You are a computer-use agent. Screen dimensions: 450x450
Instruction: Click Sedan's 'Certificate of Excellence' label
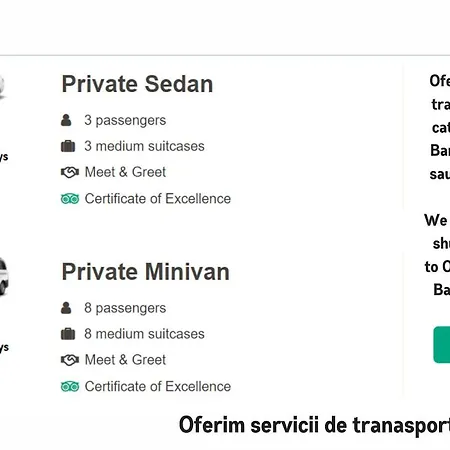[158, 199]
